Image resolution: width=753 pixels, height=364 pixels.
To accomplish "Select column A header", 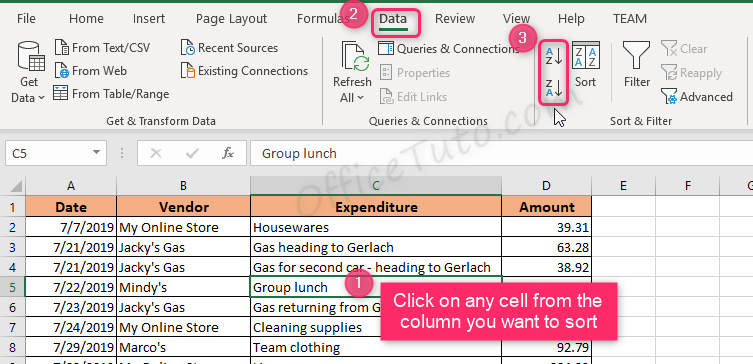I will pyautogui.click(x=71, y=186).
